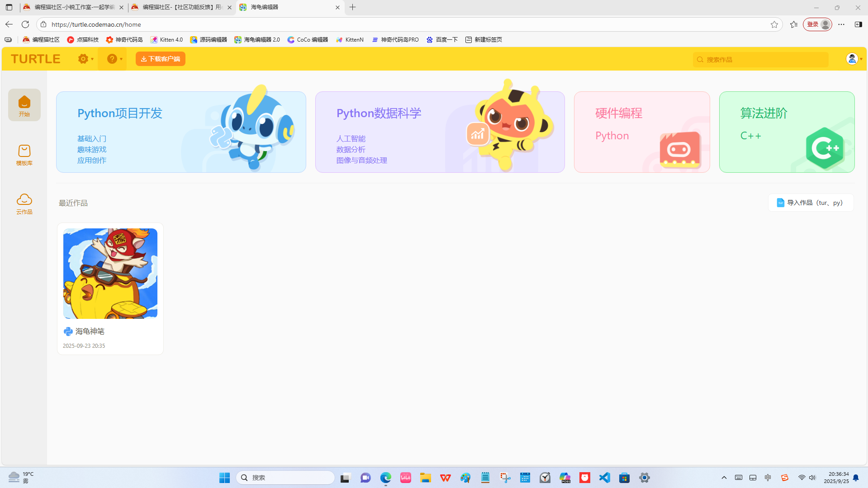Open the 应用创作 link

pyautogui.click(x=92, y=161)
